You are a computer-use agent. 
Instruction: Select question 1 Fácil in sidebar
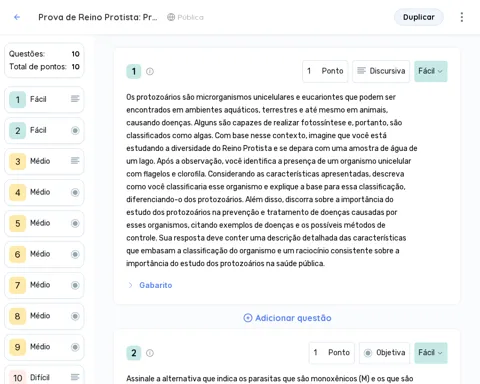(44, 99)
